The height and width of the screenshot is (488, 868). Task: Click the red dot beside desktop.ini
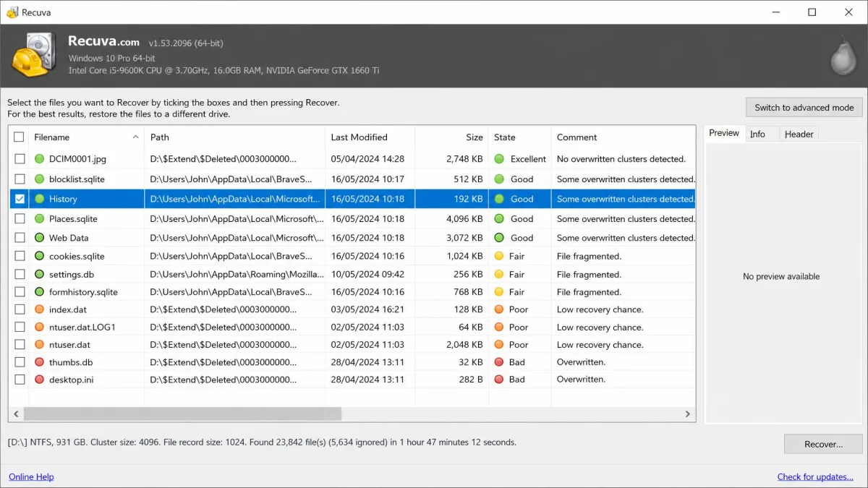coord(39,380)
